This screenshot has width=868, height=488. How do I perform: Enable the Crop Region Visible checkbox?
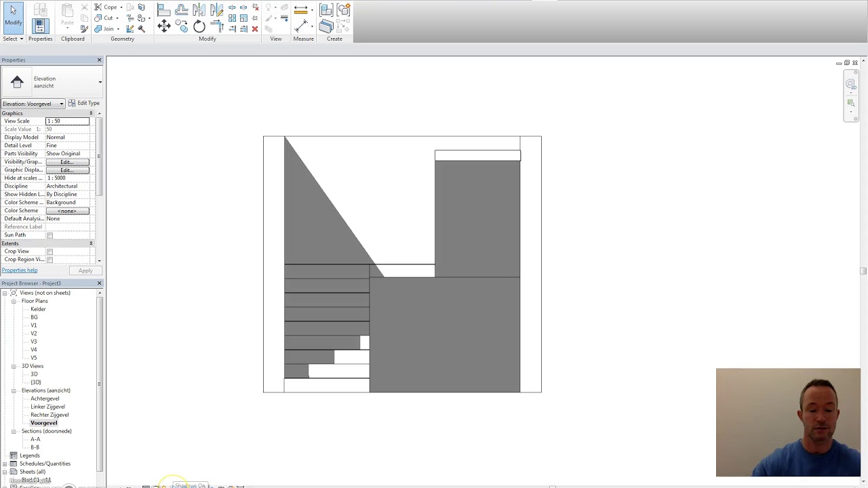click(50, 260)
